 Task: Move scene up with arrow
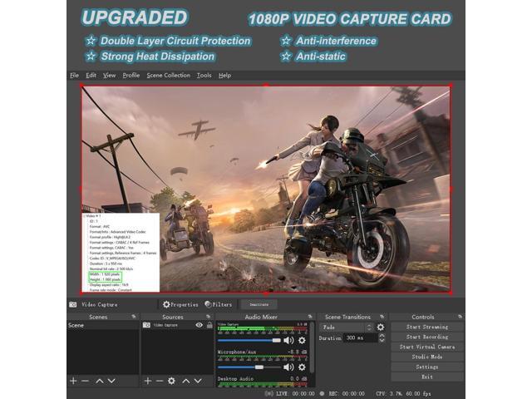[100, 381]
